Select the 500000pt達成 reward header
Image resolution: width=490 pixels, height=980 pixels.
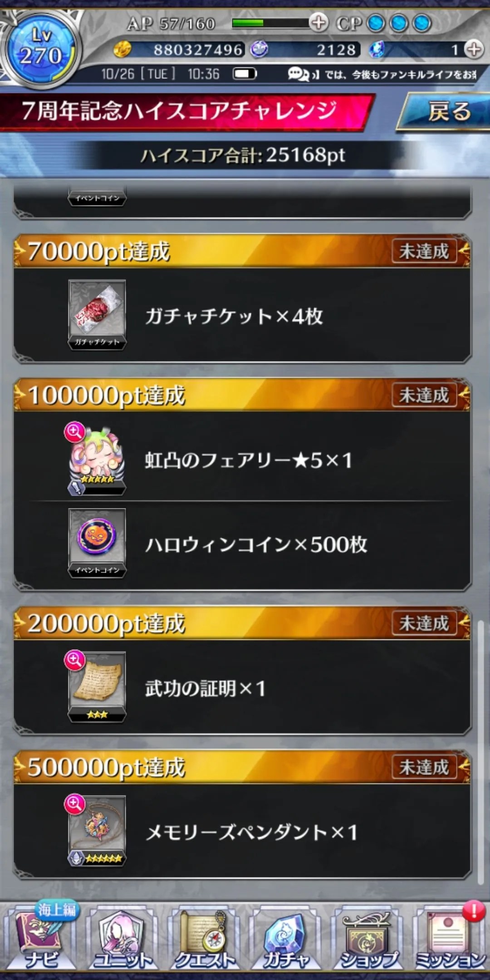(242, 767)
